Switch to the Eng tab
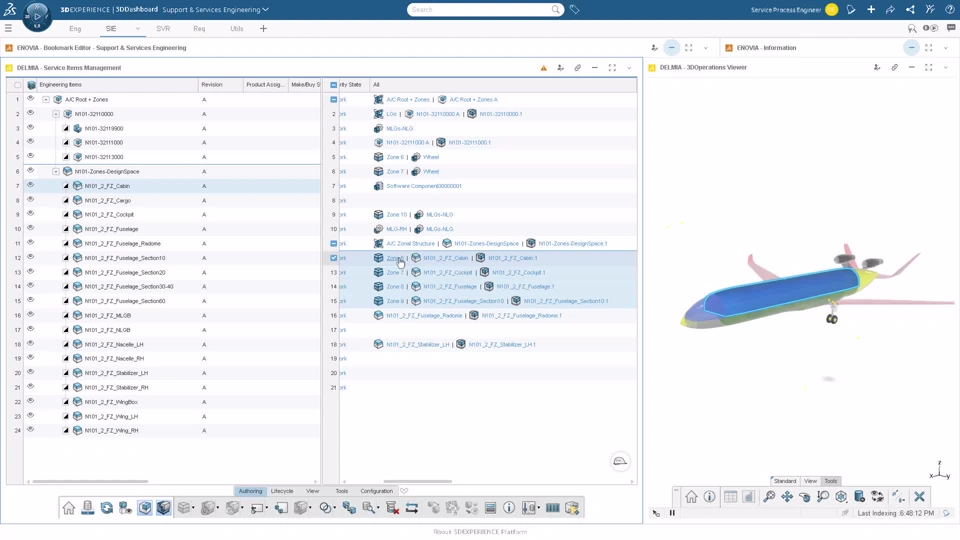The width and height of the screenshot is (960, 540). pyautogui.click(x=75, y=29)
